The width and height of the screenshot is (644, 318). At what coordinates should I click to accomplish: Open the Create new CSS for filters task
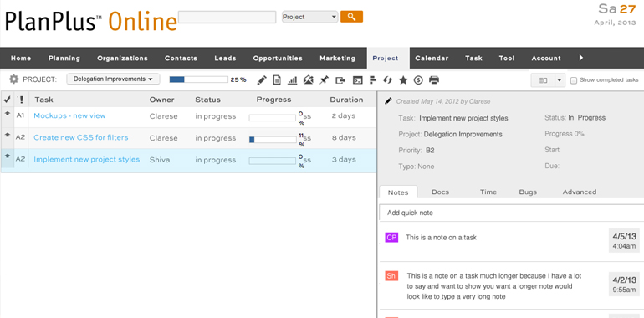tap(81, 137)
